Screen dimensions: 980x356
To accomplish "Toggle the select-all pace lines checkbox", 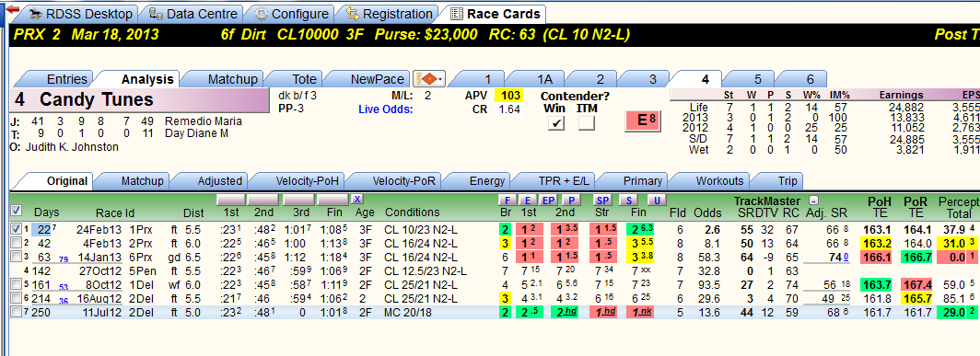I will [17, 211].
